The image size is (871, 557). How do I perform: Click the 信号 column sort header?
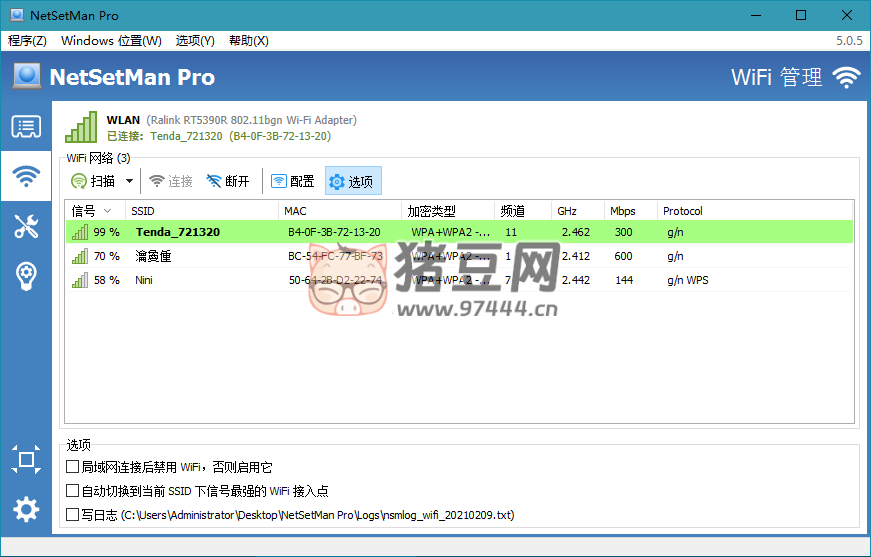pos(92,211)
